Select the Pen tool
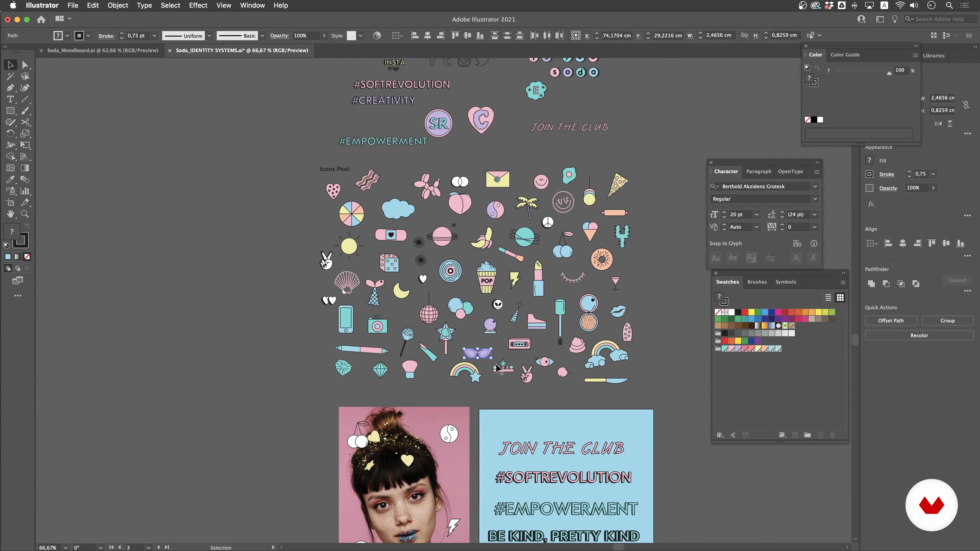This screenshot has height=551, width=980. [10, 88]
